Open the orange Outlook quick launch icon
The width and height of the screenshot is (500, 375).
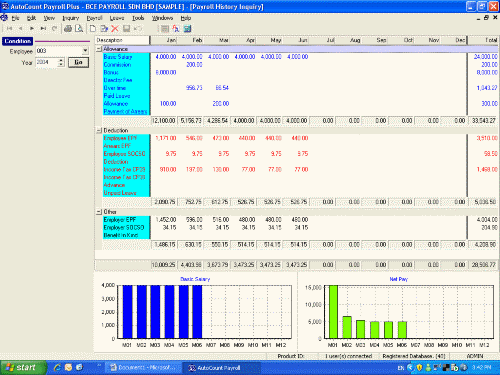click(68, 367)
